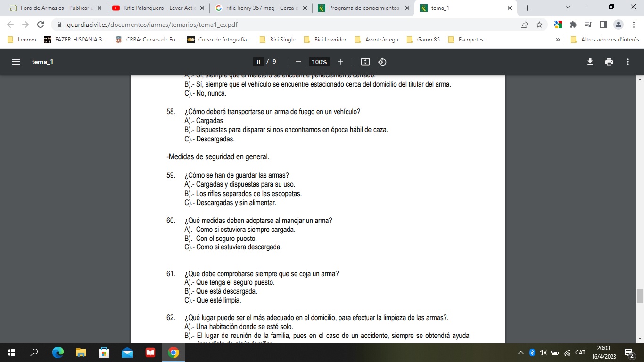The image size is (644, 362).
Task: Open the PDF sidebar menu icon
Action: (x=16, y=62)
